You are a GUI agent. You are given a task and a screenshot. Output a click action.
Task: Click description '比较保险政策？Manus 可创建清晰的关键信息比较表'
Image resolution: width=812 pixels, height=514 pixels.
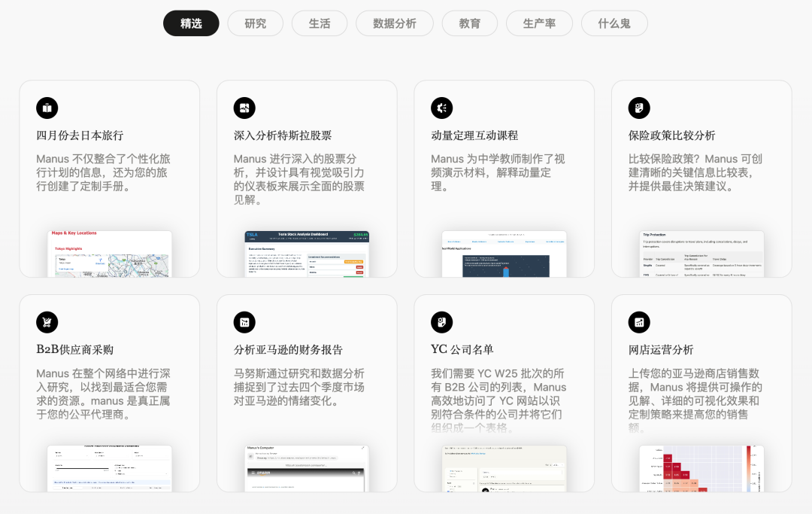(x=695, y=172)
